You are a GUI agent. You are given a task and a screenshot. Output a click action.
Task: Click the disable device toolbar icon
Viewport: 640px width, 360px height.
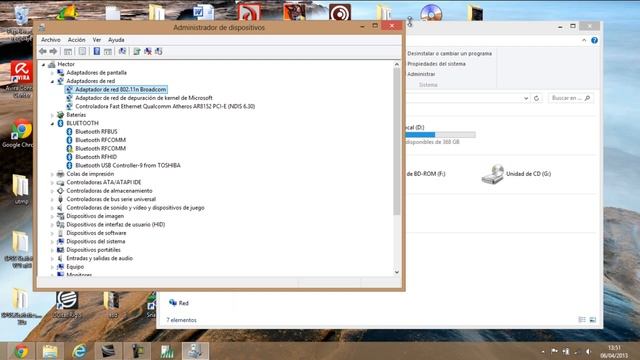[x=159, y=51]
